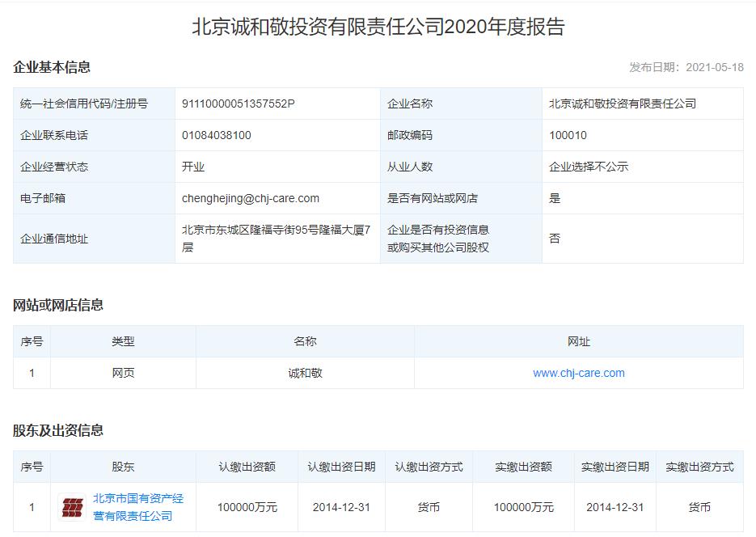The height and width of the screenshot is (537, 756).
Task: Click the publish date 发布日期：2021-05-18
Action: pos(686,67)
